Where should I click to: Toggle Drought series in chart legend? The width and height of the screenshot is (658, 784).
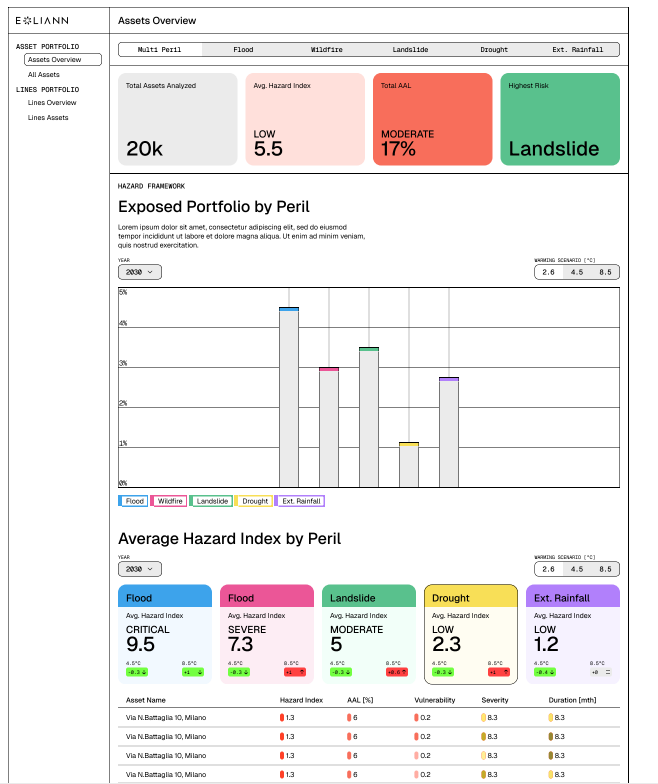coord(254,501)
